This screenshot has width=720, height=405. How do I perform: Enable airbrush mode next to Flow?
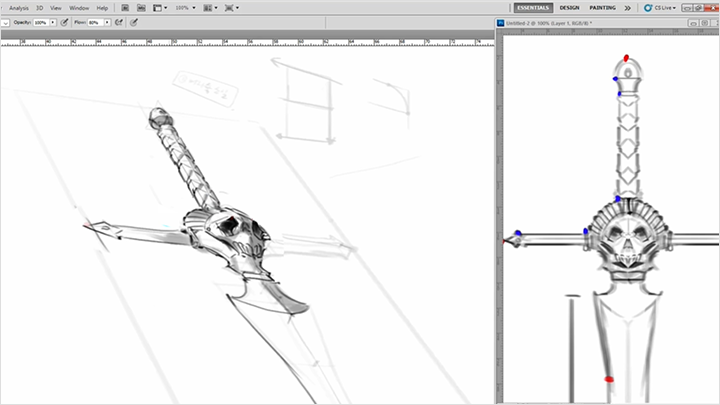point(119,22)
